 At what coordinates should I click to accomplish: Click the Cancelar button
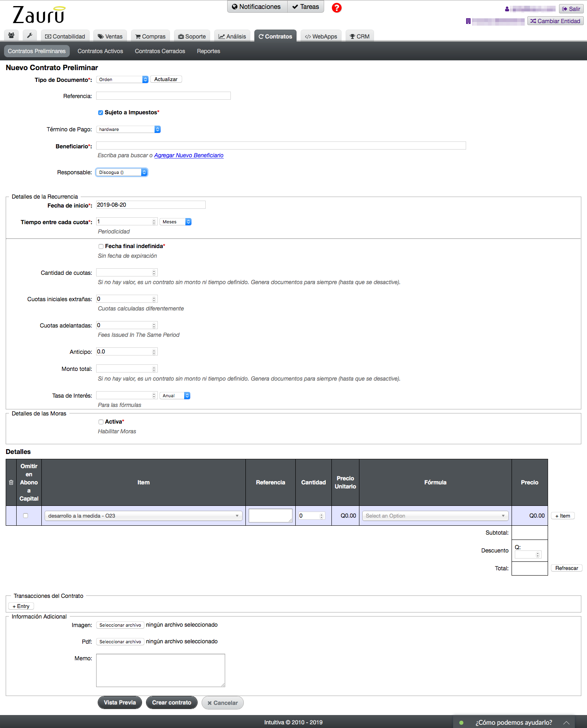pos(223,703)
